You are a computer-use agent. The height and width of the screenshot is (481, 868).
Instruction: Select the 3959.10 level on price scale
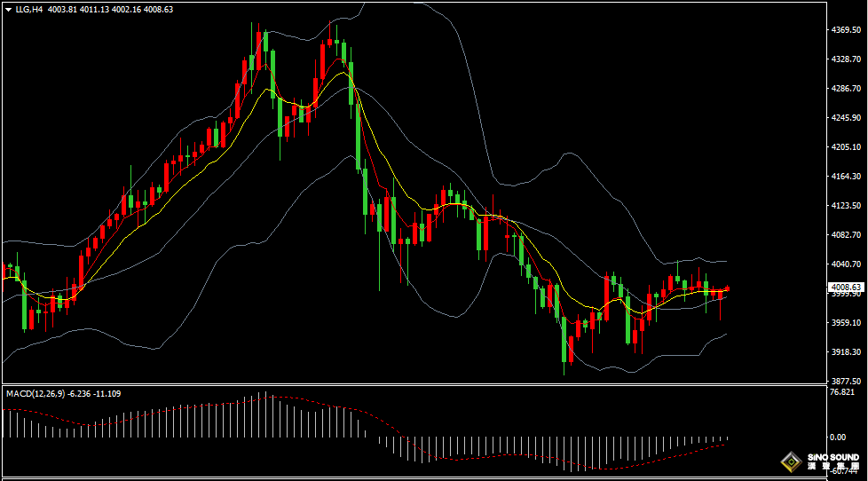click(x=846, y=323)
